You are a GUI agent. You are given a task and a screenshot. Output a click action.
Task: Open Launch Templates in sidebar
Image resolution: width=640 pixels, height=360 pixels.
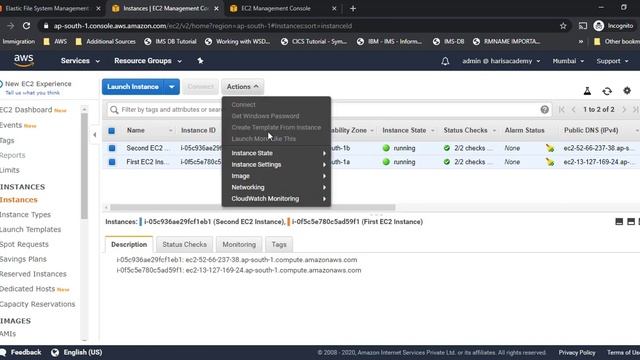pos(30,229)
